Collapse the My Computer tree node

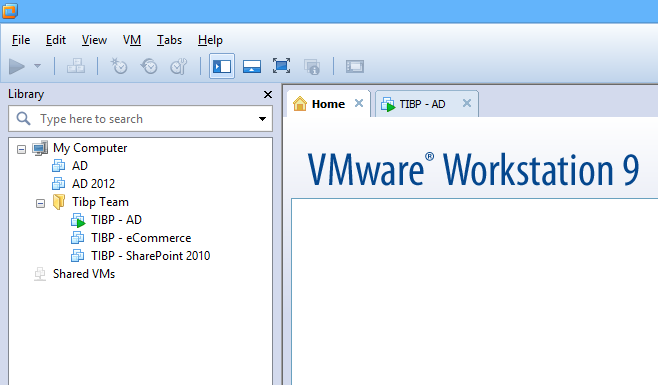21,149
